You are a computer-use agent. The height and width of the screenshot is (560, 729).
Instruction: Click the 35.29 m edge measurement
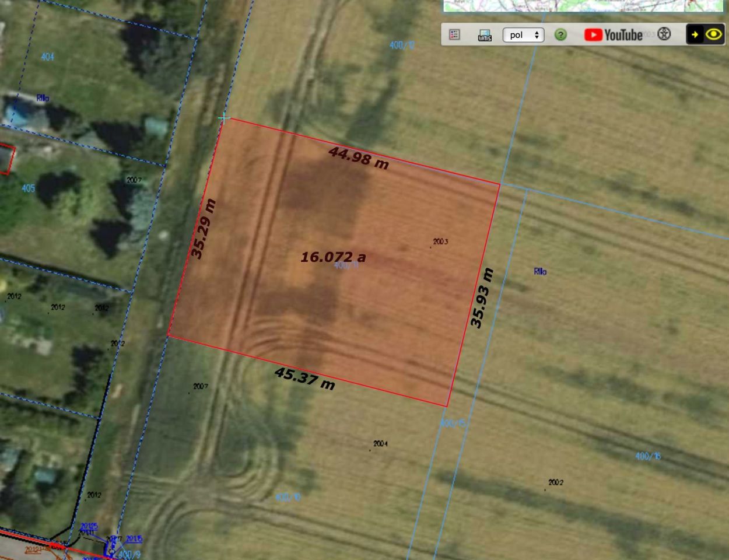pyautogui.click(x=204, y=229)
